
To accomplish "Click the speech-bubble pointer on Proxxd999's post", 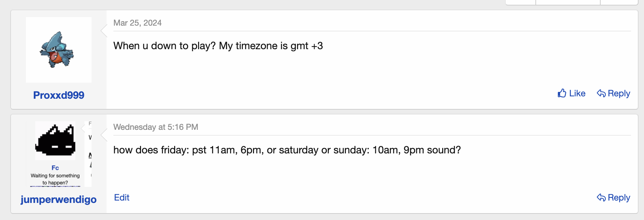I will tap(103, 31).
